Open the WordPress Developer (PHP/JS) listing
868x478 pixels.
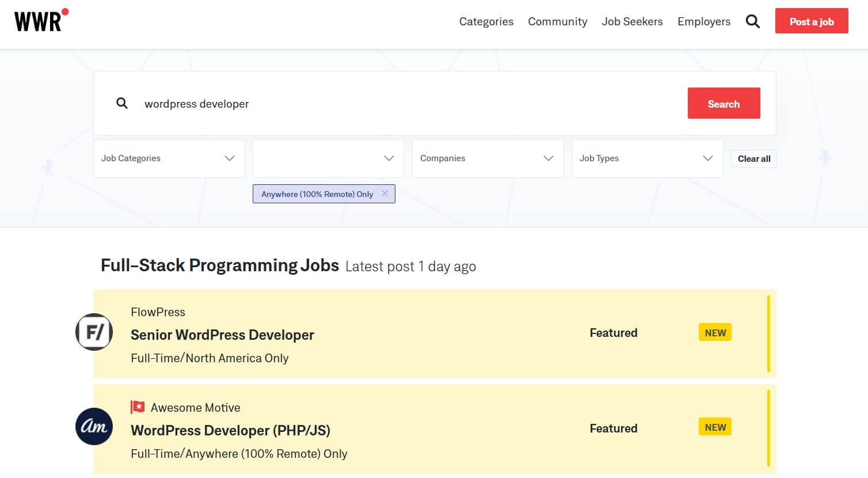click(x=231, y=430)
